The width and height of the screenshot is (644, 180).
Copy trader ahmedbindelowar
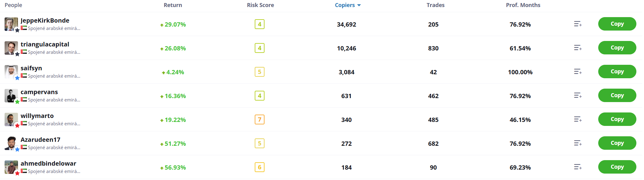pos(617,167)
